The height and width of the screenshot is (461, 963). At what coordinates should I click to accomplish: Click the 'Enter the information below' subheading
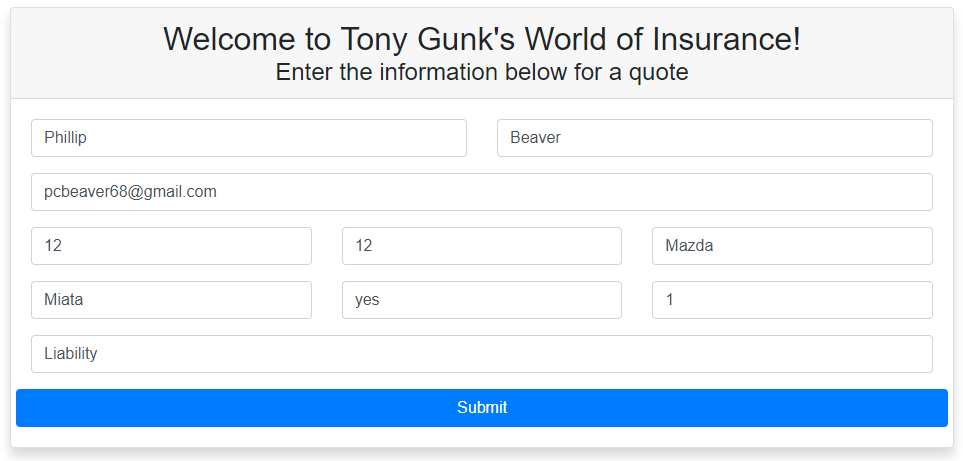tap(481, 73)
